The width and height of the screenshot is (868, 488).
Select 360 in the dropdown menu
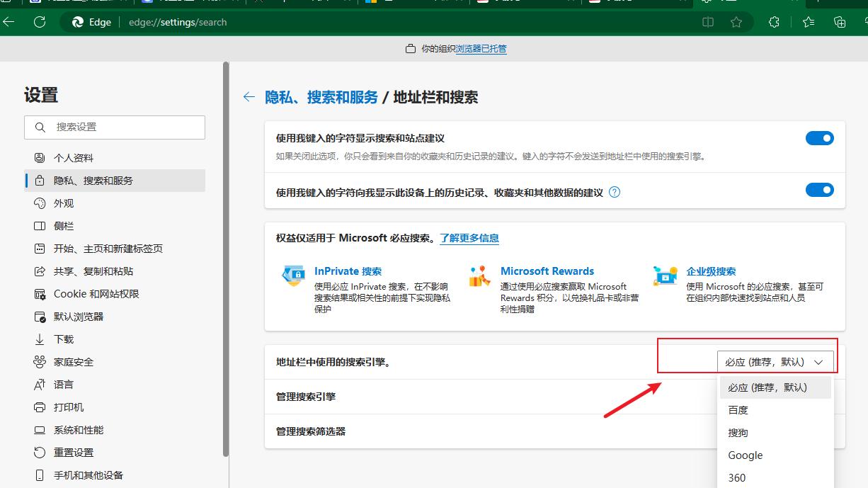click(736, 477)
